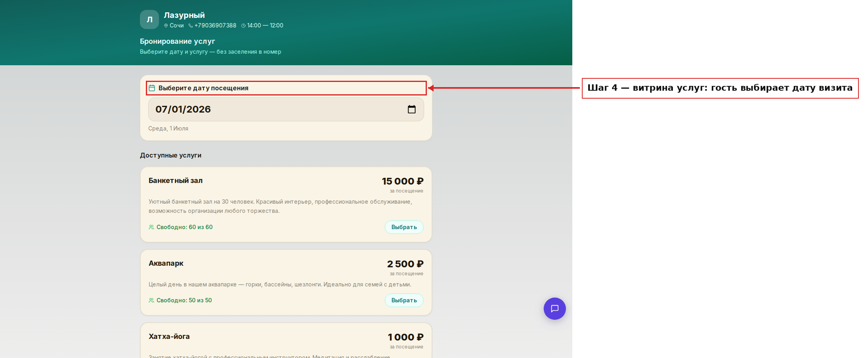Open the calendar picker icon in date field
The height and width of the screenshot is (358, 868).
tap(412, 109)
